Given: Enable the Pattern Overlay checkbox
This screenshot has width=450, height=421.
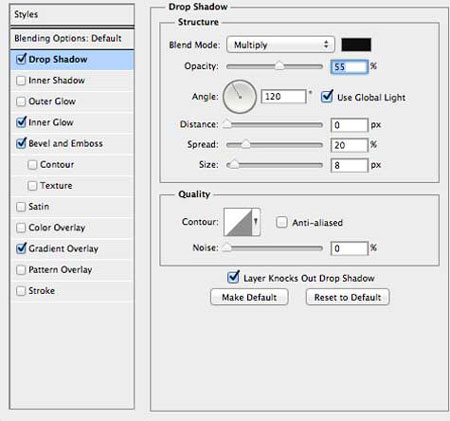Looking at the screenshot, I should [21, 270].
